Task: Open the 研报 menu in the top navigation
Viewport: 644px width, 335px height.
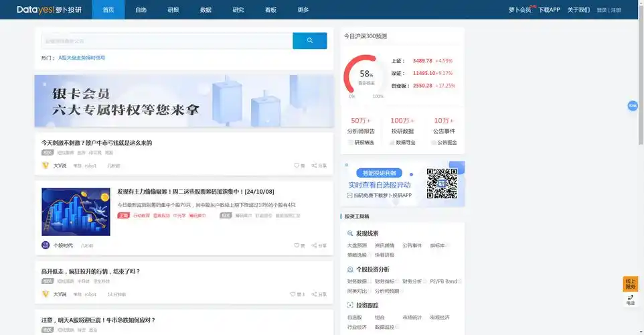Action: point(173,10)
